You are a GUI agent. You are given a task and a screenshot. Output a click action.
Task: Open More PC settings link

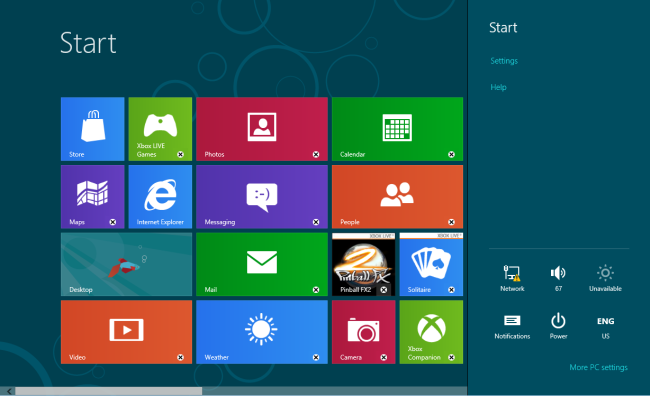(x=598, y=367)
